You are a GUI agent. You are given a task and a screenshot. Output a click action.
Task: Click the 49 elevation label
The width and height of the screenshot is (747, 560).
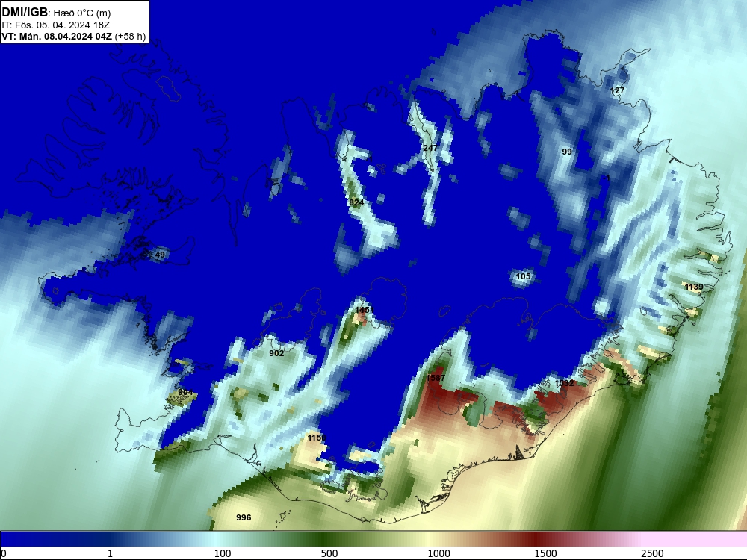click(160, 255)
